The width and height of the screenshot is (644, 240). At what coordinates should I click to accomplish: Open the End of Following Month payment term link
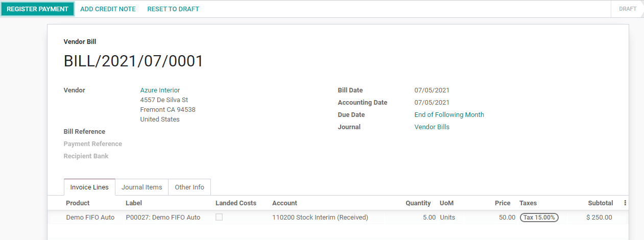(449, 115)
